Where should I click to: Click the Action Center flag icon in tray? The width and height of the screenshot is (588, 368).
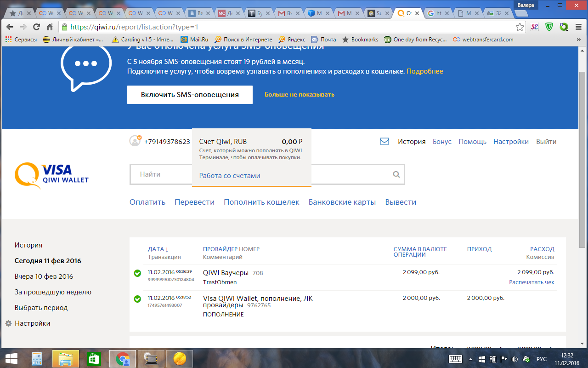(503, 359)
